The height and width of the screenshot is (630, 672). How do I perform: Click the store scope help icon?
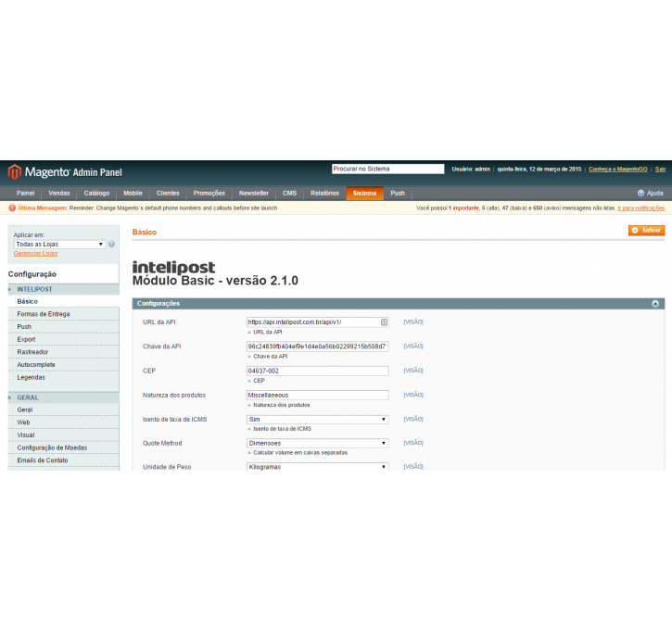111,244
